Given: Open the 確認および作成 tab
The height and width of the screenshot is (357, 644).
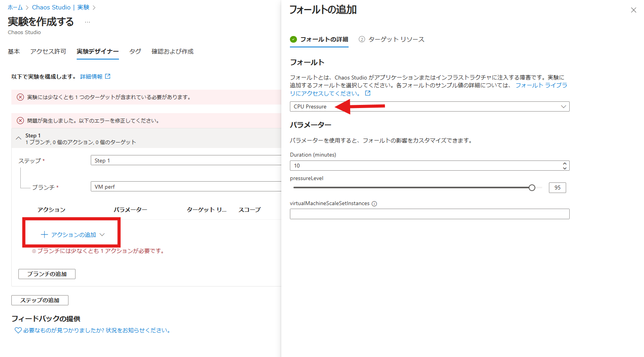Looking at the screenshot, I should click(x=172, y=51).
